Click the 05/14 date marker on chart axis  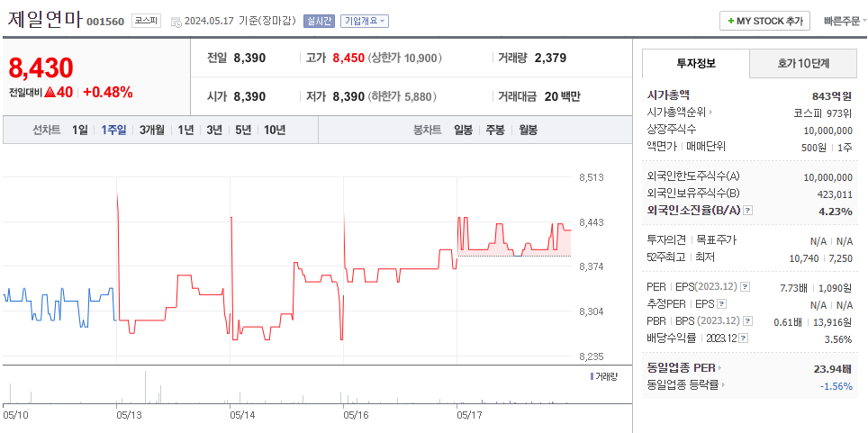pyautogui.click(x=244, y=414)
